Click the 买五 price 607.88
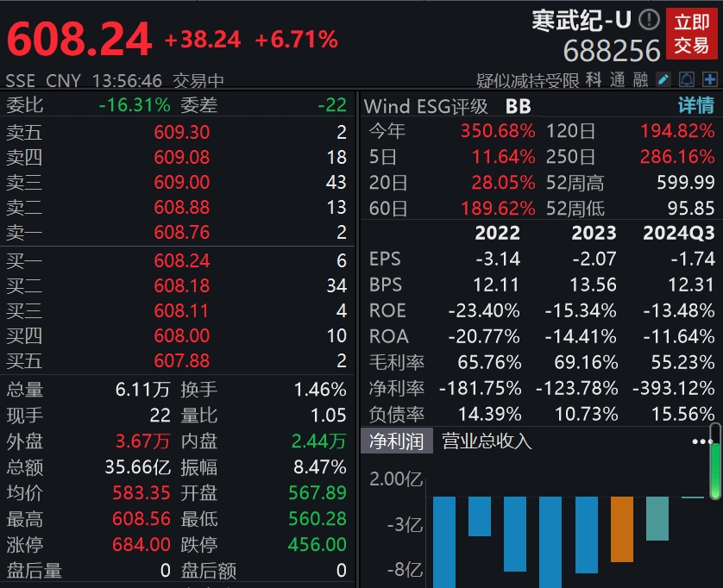The image size is (723, 588). coord(182,360)
